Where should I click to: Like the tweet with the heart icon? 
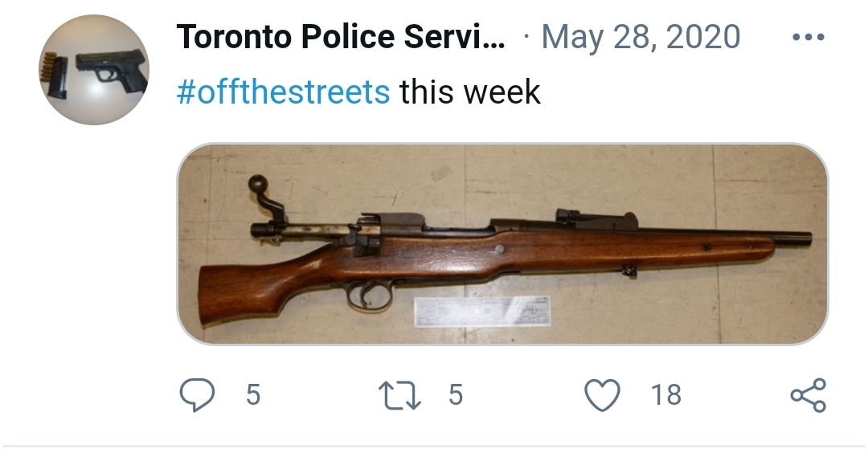(x=602, y=395)
